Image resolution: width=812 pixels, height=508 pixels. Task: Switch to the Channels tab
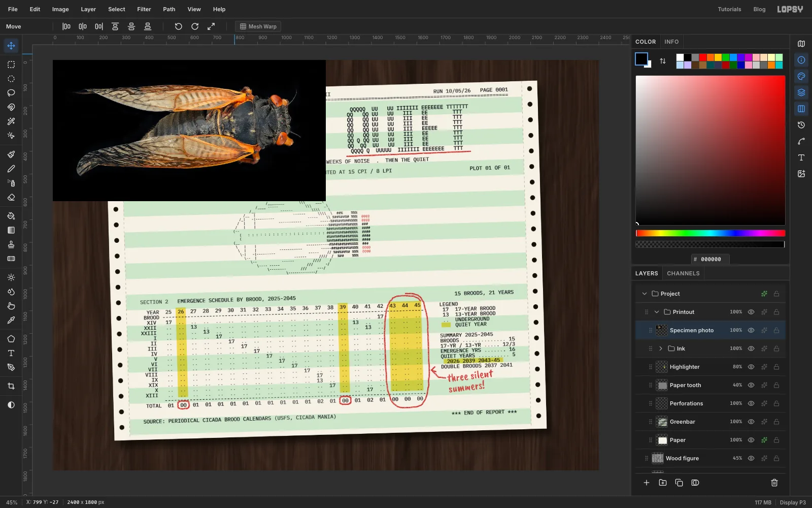(x=683, y=273)
